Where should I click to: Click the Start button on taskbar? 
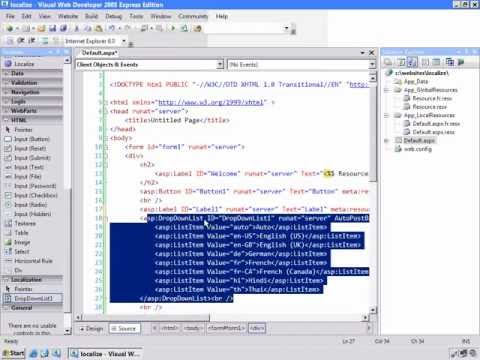pyautogui.click(x=13, y=353)
